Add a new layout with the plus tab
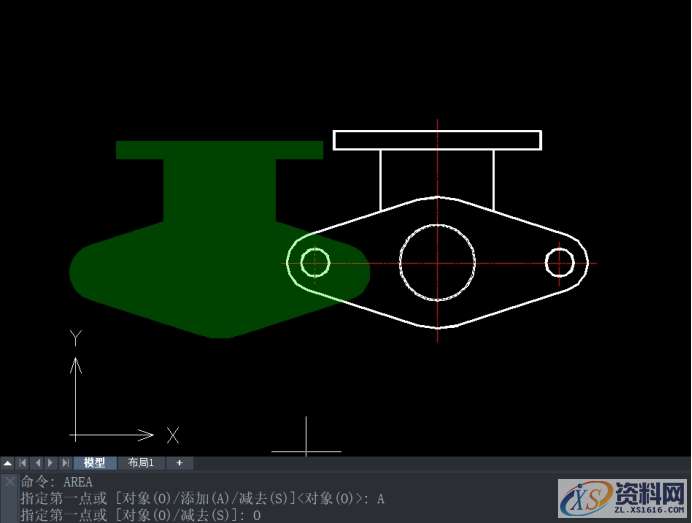 click(x=180, y=463)
